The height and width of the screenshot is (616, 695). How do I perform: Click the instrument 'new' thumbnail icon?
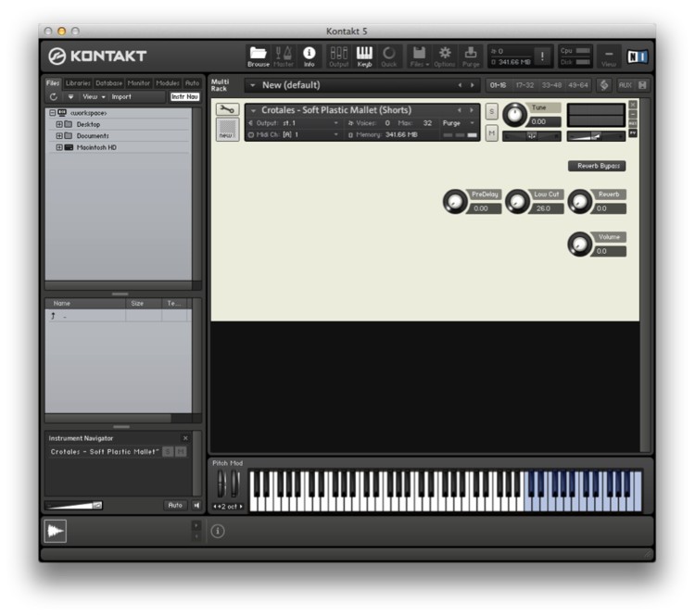click(x=227, y=130)
